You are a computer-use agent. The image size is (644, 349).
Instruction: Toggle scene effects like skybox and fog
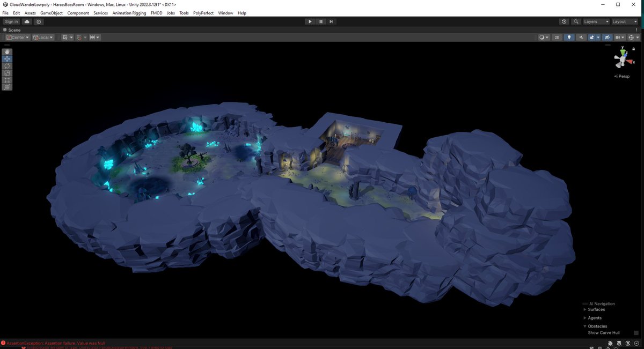[591, 38]
